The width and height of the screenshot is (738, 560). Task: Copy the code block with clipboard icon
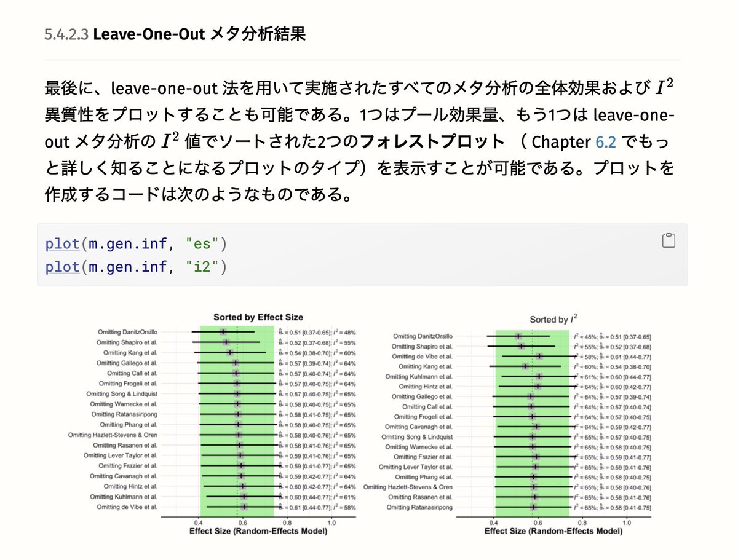click(669, 241)
